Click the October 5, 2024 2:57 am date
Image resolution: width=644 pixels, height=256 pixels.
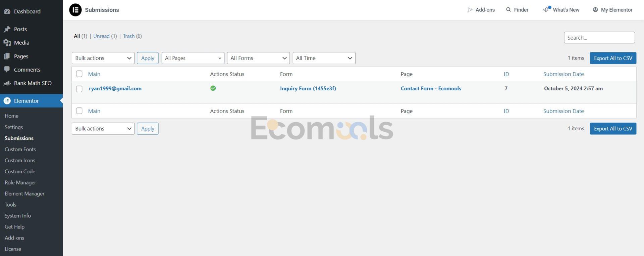click(573, 89)
